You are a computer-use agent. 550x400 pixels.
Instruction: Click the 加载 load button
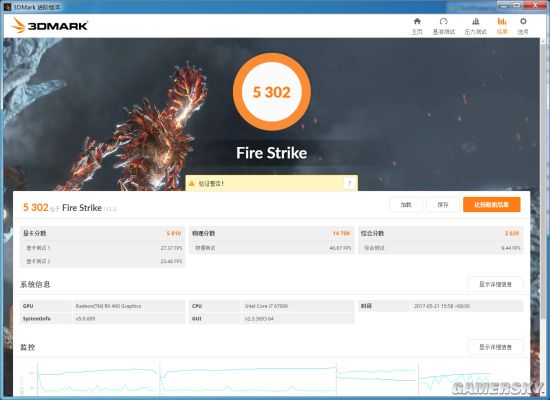[406, 205]
